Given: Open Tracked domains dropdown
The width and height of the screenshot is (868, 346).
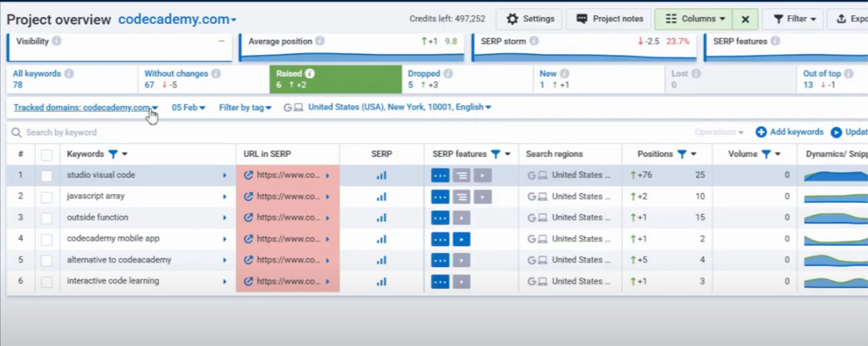Looking at the screenshot, I should point(86,108).
